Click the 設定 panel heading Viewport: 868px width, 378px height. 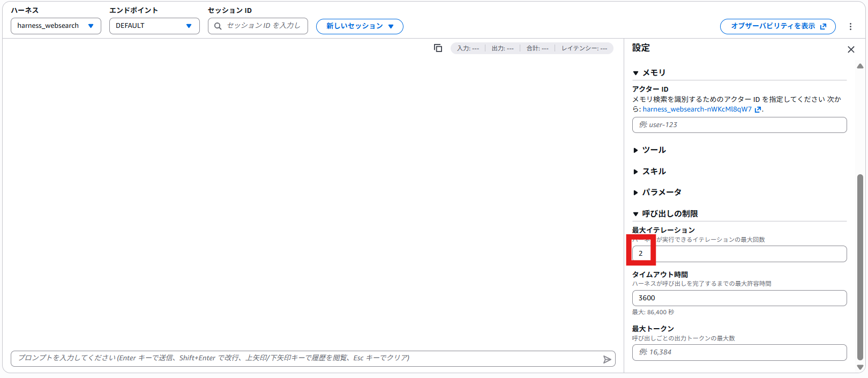641,48
